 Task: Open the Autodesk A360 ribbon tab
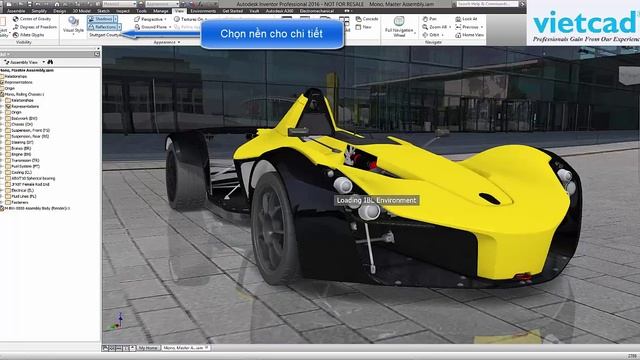(x=280, y=11)
